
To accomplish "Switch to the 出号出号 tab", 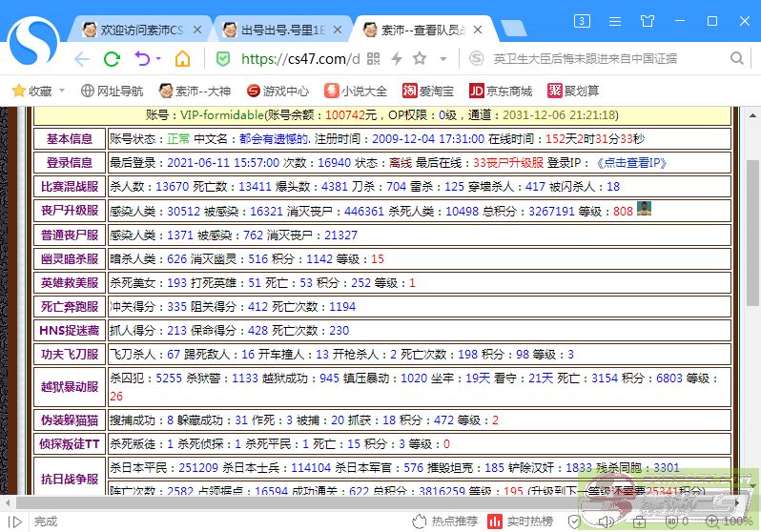I will tap(275, 30).
